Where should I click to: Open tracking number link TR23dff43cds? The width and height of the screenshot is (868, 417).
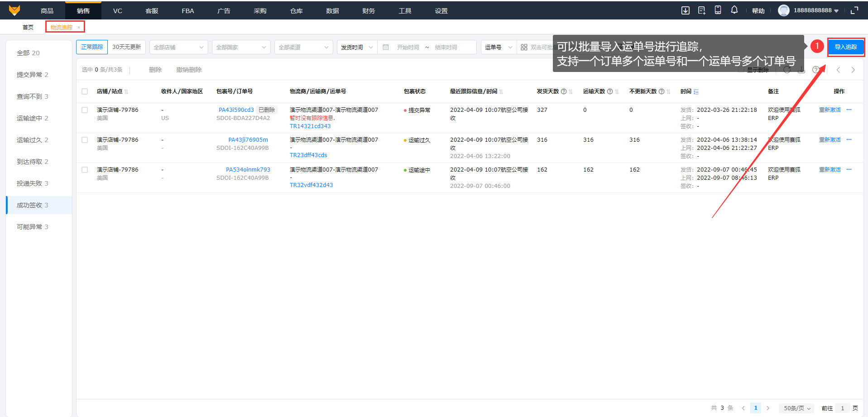308,155
